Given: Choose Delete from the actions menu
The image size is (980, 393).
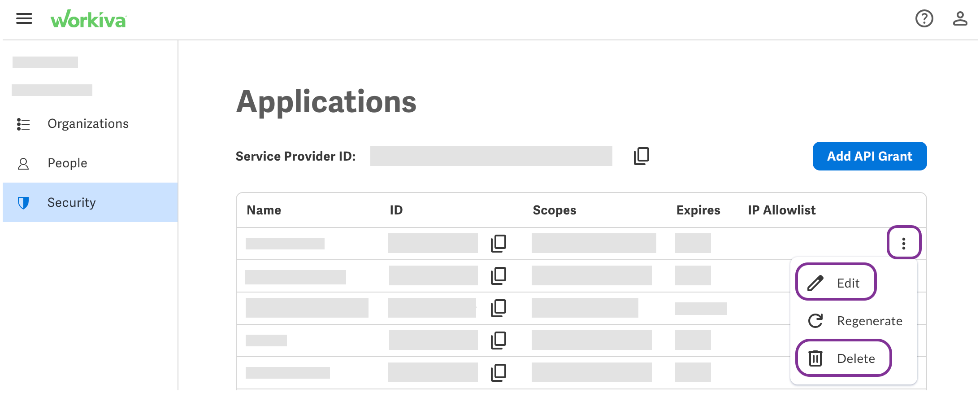Looking at the screenshot, I should click(x=843, y=358).
